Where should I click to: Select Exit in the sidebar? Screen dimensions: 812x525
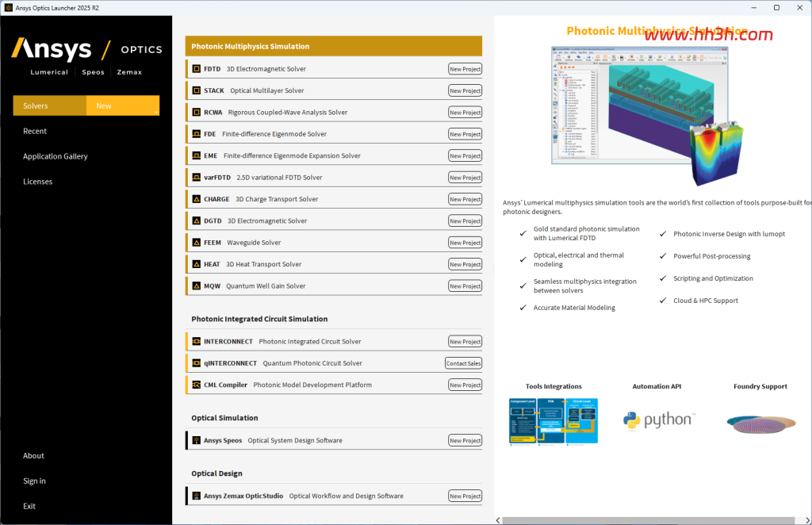point(29,506)
